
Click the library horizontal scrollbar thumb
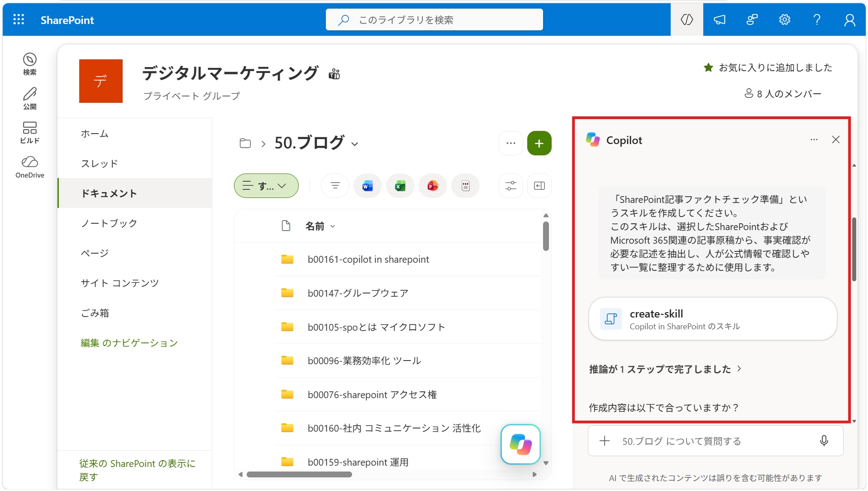(299, 475)
